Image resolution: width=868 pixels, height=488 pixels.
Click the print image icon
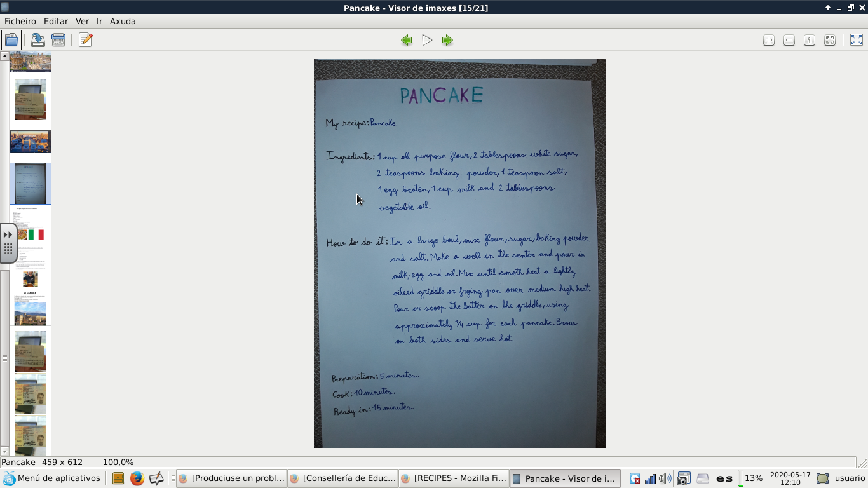58,40
